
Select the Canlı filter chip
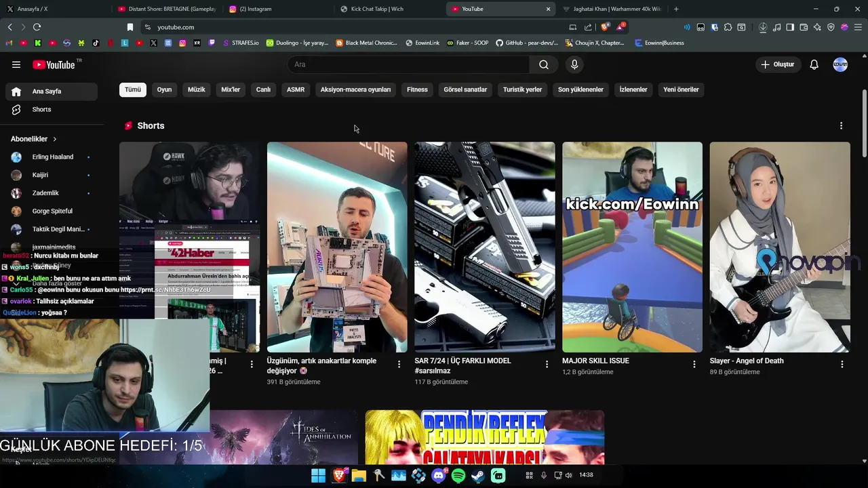coord(263,89)
